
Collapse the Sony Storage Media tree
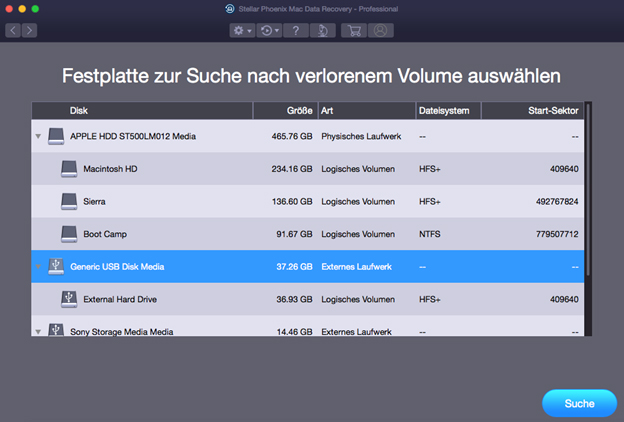tap(38, 332)
